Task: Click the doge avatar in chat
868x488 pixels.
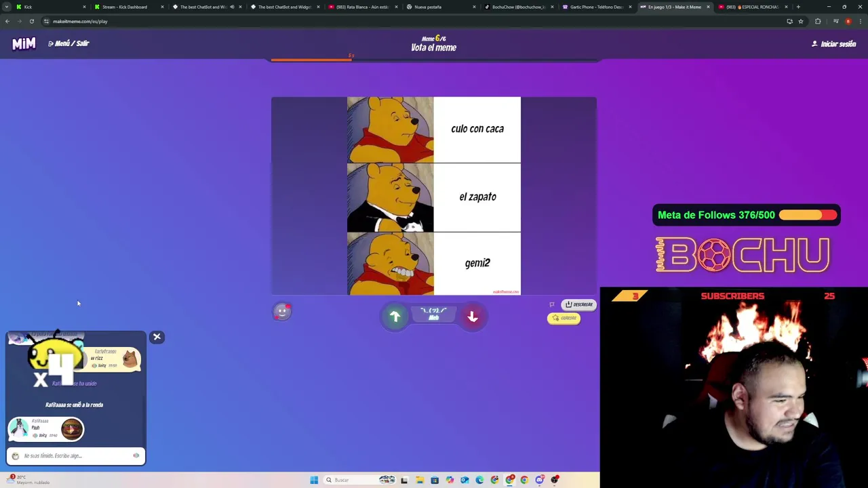Action: click(x=130, y=359)
